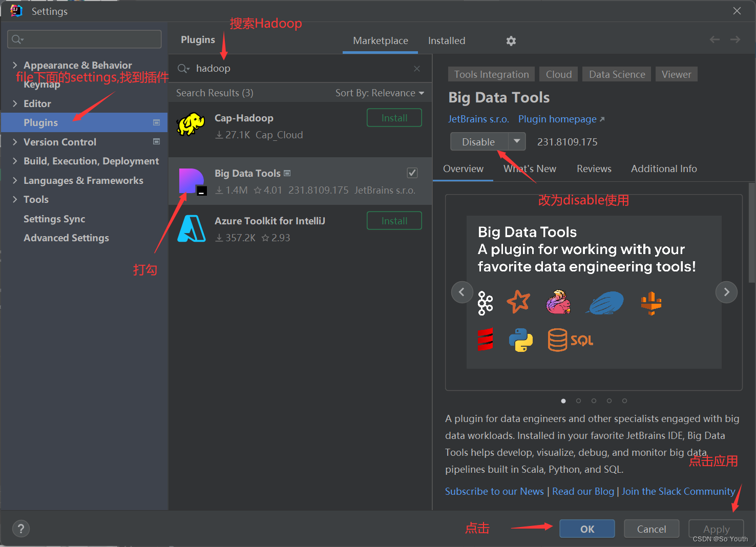The image size is (756, 547).
Task: Open the JetBrains s.r.o. vendor link
Action: coord(478,119)
